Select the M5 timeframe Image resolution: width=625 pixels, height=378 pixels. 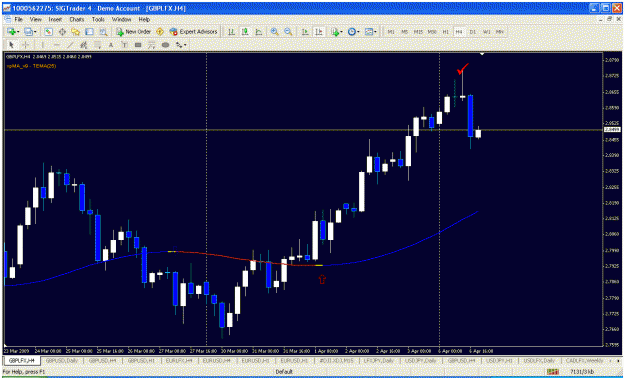(404, 32)
